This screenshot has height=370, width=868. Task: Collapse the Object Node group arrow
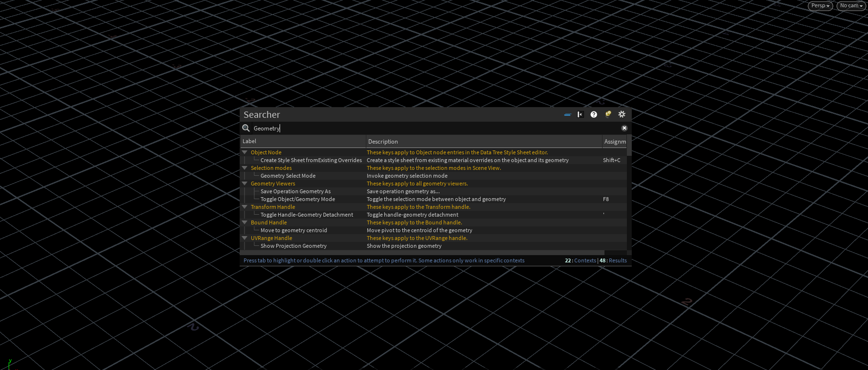(x=245, y=152)
